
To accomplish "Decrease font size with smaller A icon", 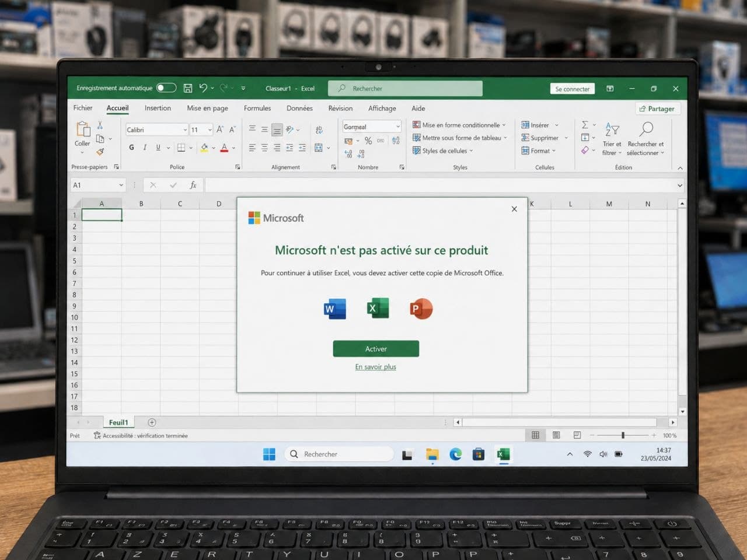I will [232, 129].
